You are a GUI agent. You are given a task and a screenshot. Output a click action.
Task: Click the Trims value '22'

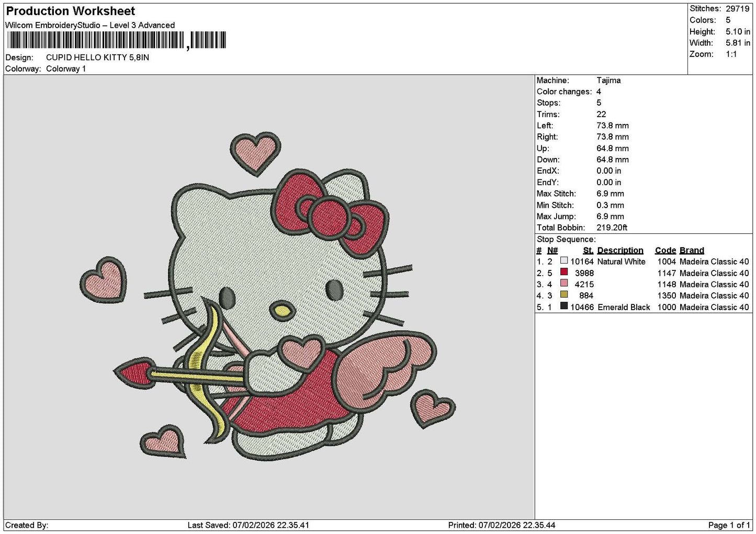tap(601, 115)
